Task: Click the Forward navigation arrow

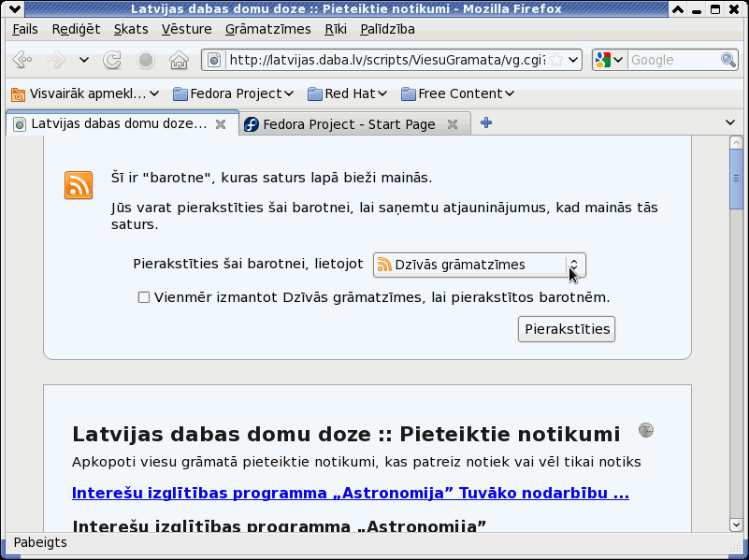Action: [56, 60]
